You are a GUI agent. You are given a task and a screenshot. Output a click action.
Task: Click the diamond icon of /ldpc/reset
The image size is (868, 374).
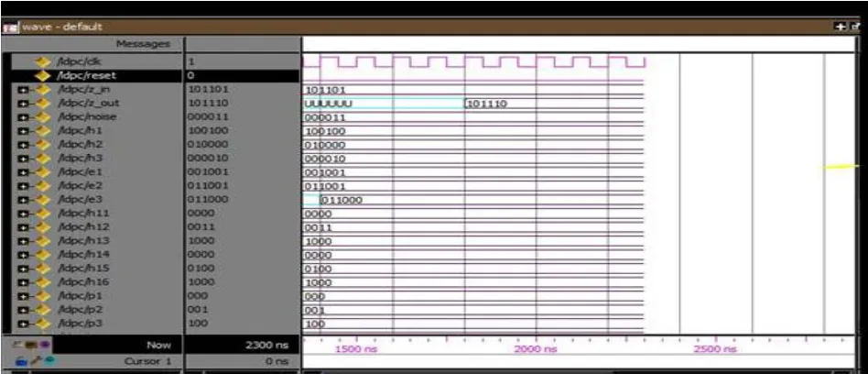pyautogui.click(x=43, y=75)
